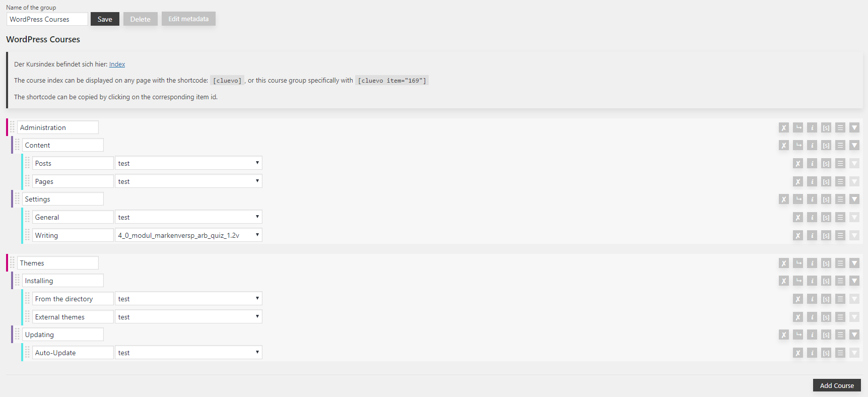
Task: Click the group name input field
Action: (x=47, y=19)
